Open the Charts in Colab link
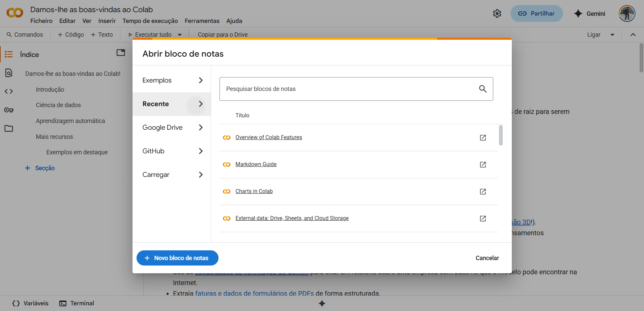 pyautogui.click(x=254, y=191)
